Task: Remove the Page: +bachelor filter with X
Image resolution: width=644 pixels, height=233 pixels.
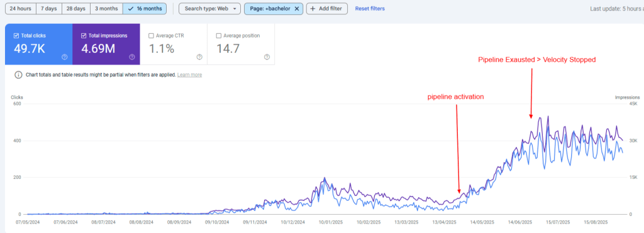Action: coord(297,9)
